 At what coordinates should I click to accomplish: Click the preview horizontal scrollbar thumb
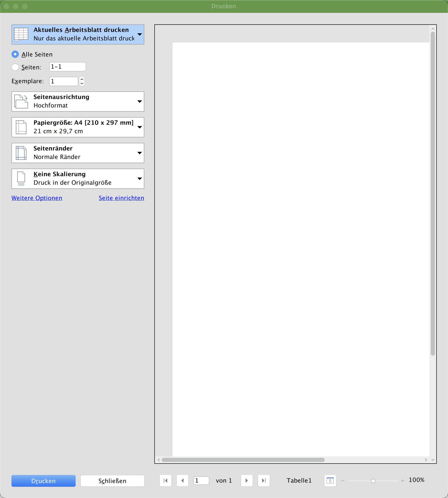point(243,460)
